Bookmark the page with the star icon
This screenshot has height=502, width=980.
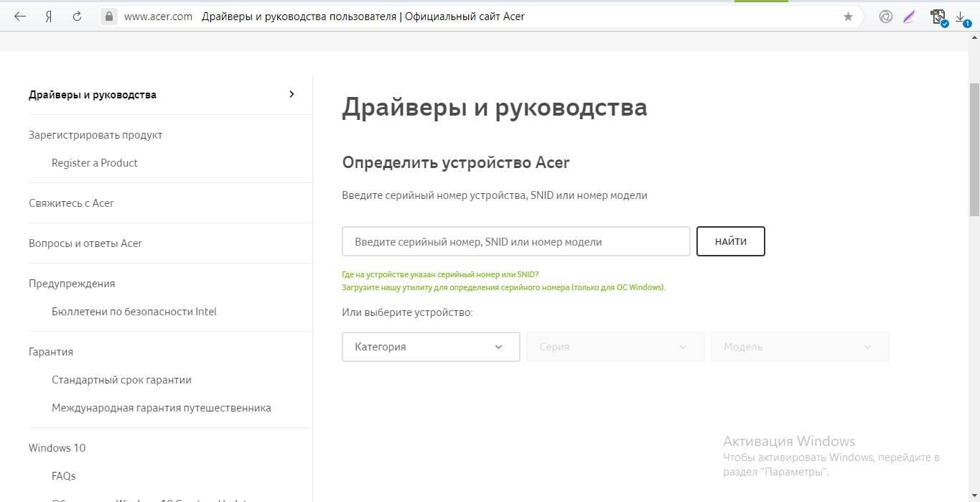point(848,17)
